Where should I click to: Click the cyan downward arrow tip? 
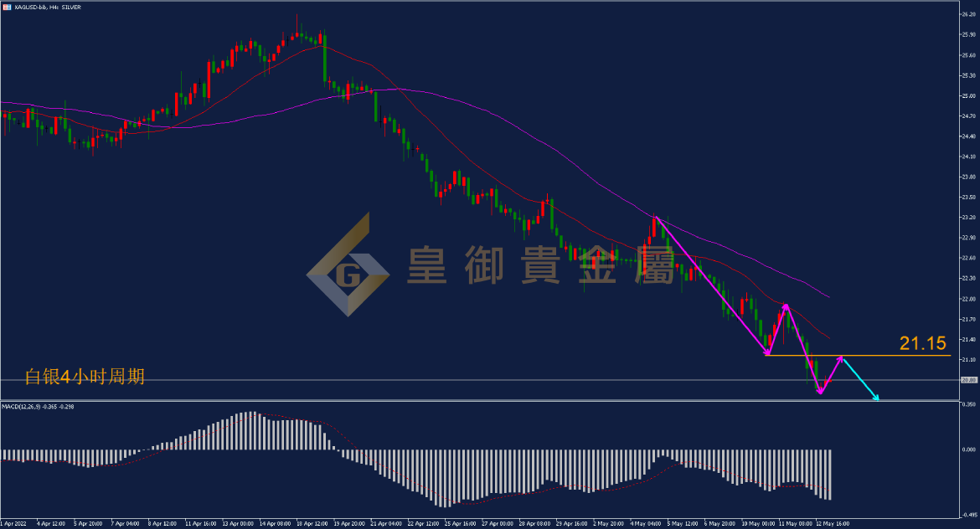click(x=877, y=398)
